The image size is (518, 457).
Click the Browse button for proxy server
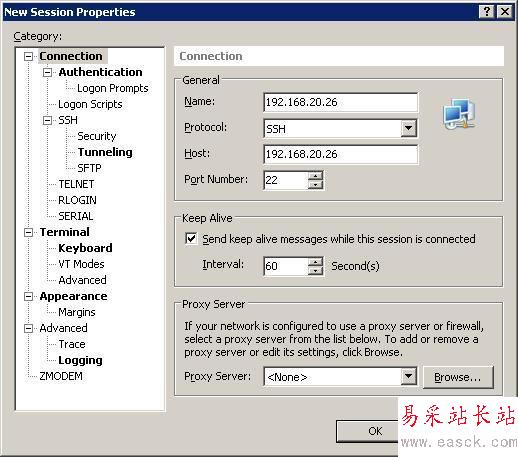tap(458, 377)
